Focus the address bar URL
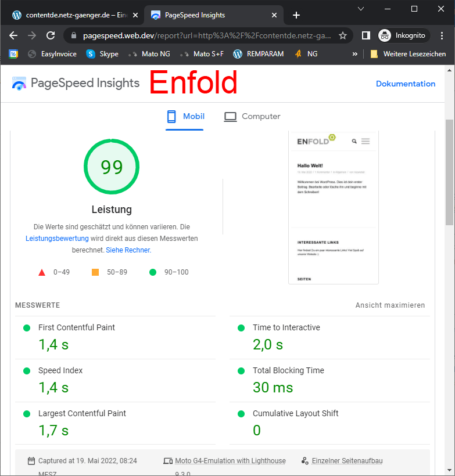 (x=207, y=35)
